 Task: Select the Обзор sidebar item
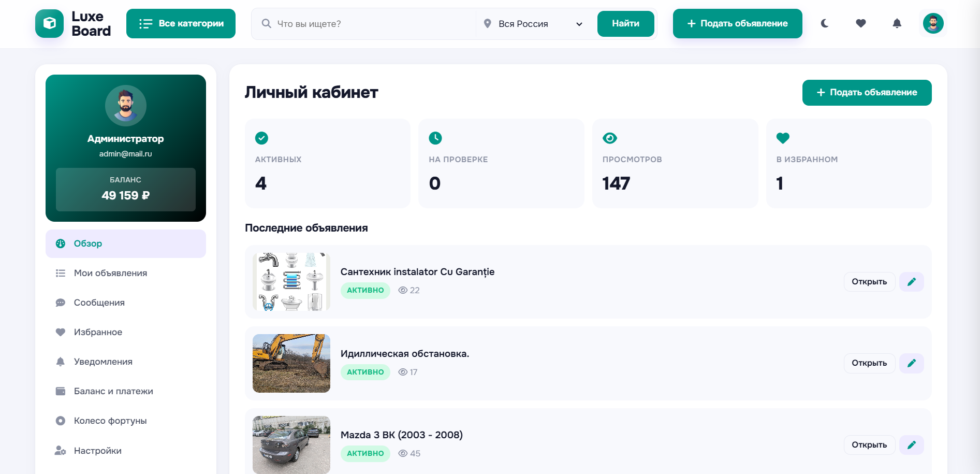tap(126, 243)
